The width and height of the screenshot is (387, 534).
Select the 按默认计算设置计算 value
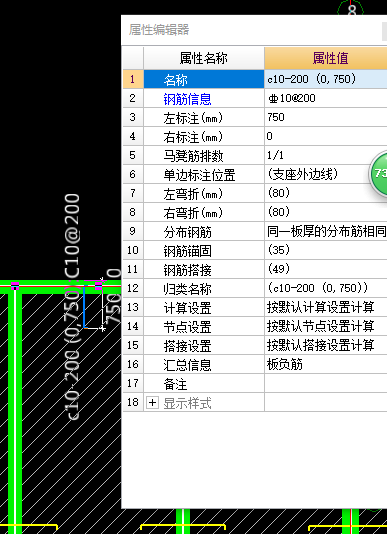321,308
